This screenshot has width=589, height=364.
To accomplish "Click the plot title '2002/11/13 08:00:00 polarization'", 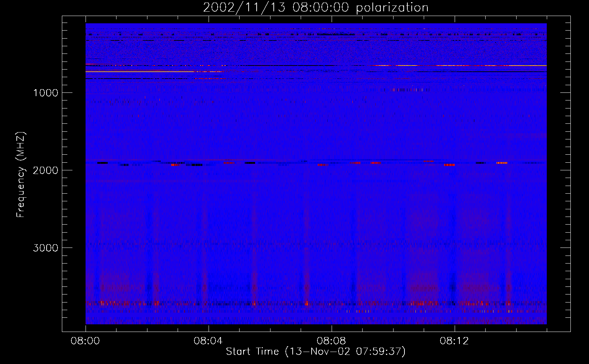I will pos(316,7).
